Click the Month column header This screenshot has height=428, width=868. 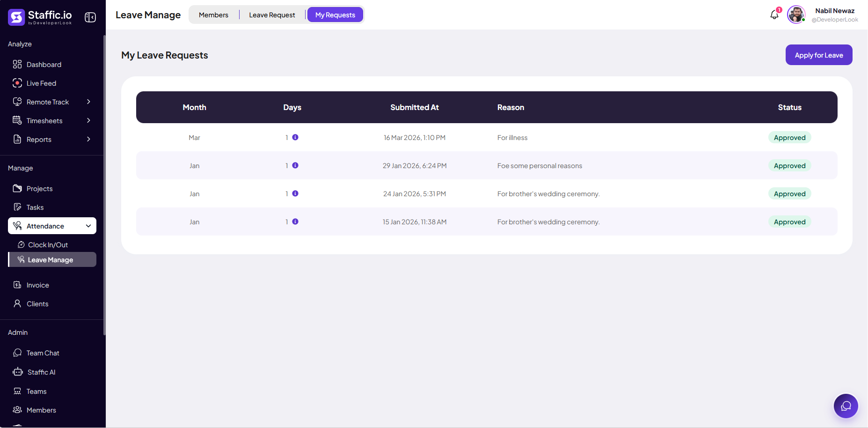tap(194, 107)
